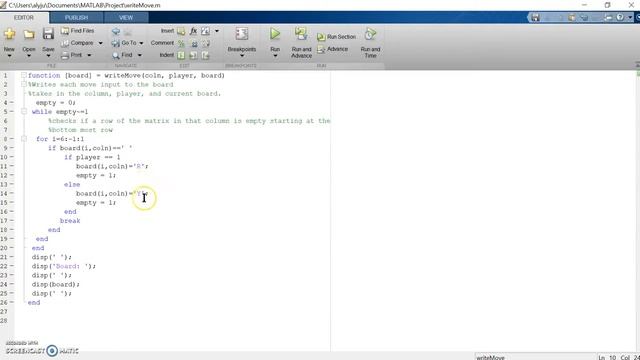Click 'writeMove' in the status bar
640x360 pixels.
point(491,357)
